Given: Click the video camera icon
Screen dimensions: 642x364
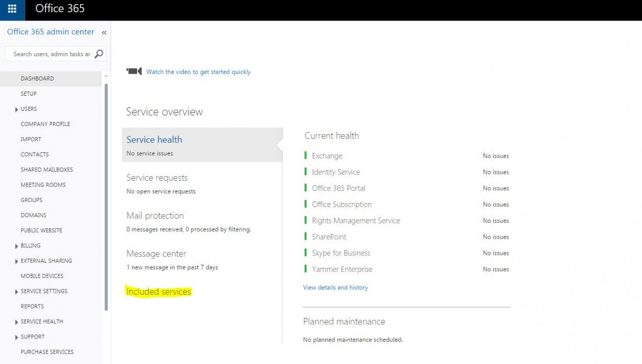Looking at the screenshot, I should click(x=134, y=71).
